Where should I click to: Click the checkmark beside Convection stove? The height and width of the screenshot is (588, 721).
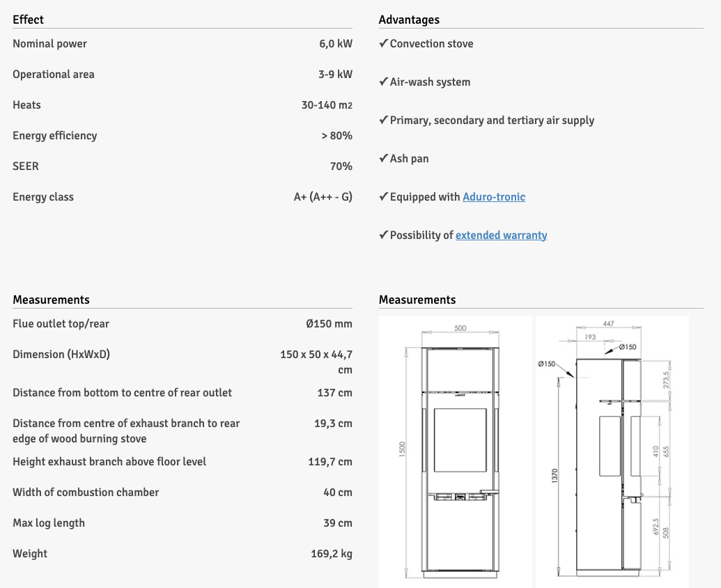pos(383,44)
